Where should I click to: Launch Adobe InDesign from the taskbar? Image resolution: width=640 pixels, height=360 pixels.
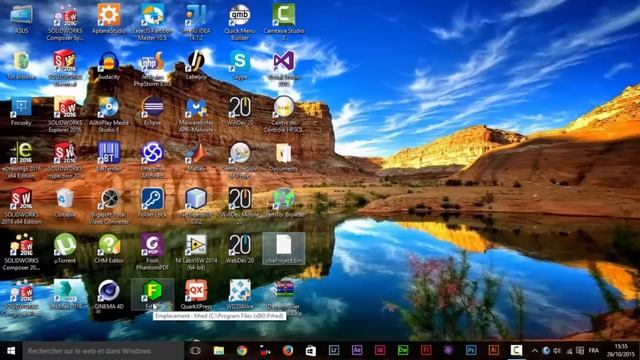click(x=380, y=351)
